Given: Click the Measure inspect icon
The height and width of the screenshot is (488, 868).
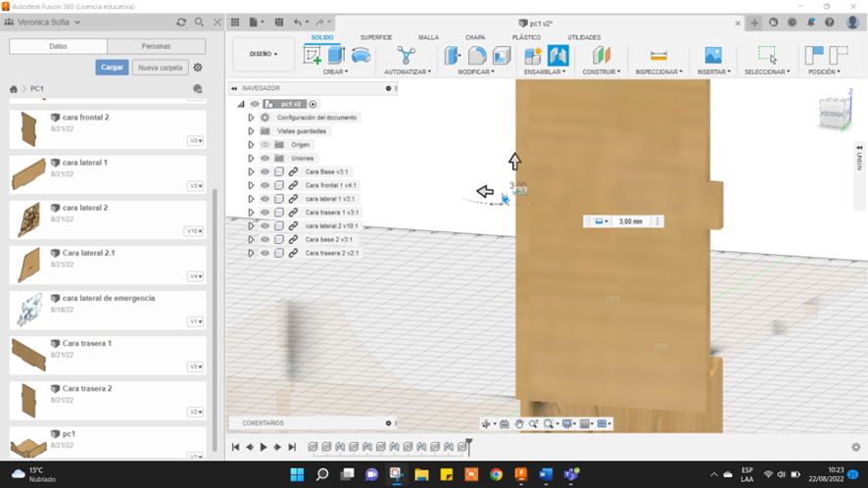Looking at the screenshot, I should coord(658,56).
